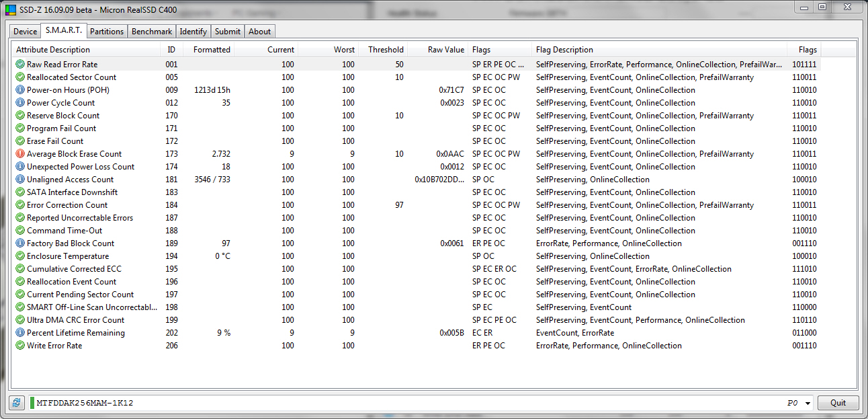The image size is (868, 419).
Task: Select the formatted value 1213d 15h
Action: (212, 90)
